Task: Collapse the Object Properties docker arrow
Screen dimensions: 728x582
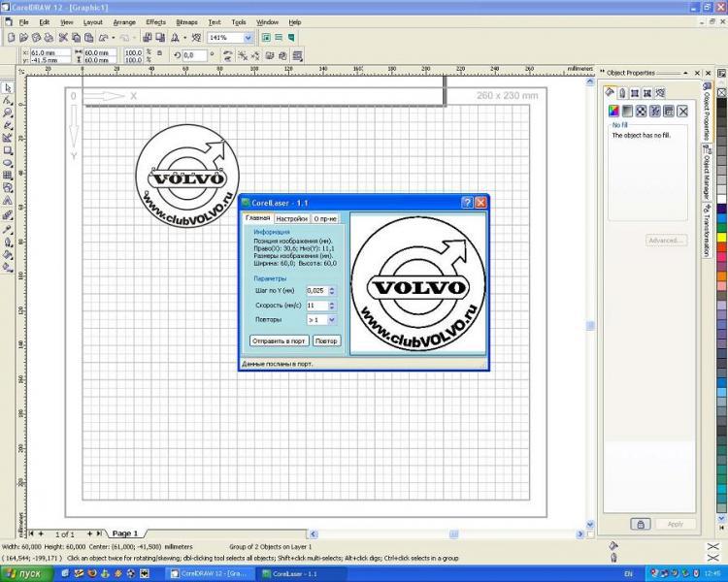Action: tap(685, 73)
